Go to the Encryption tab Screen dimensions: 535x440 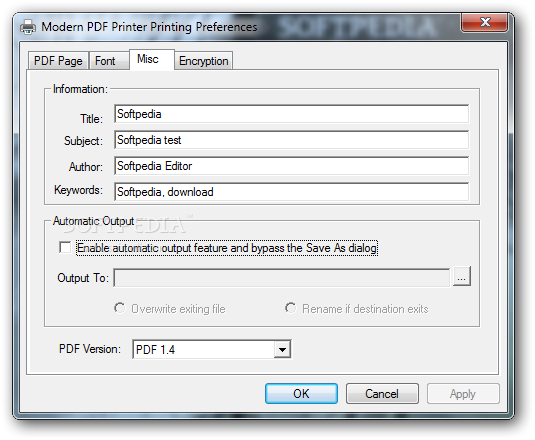[x=204, y=61]
